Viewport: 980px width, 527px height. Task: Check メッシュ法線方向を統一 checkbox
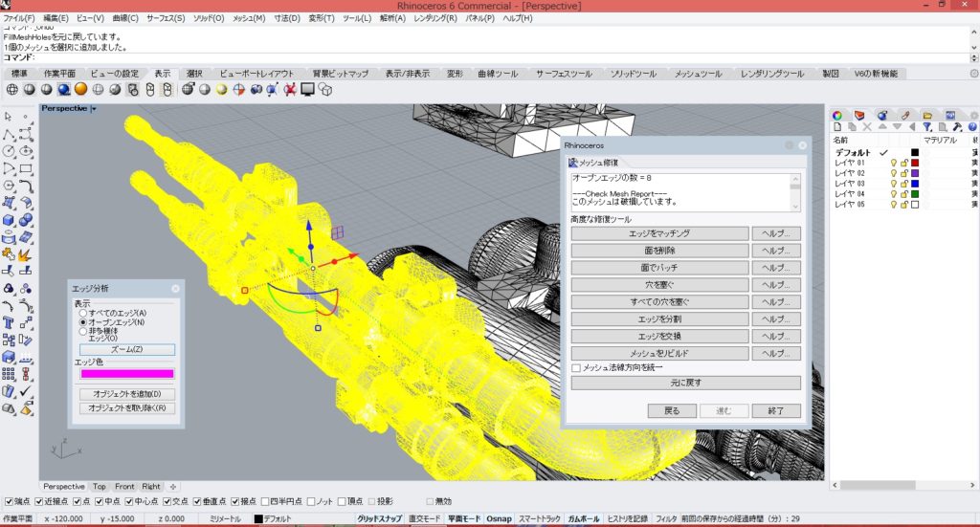click(x=576, y=368)
